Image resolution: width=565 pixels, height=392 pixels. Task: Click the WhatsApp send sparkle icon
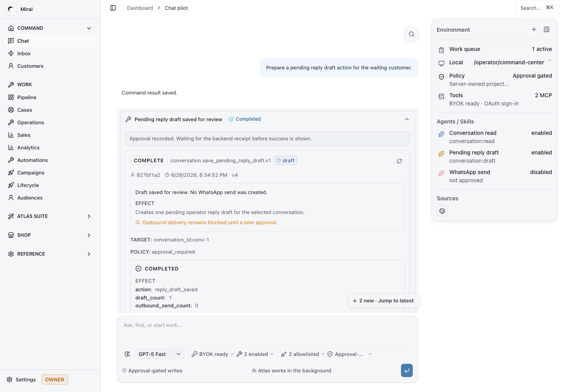click(441, 173)
